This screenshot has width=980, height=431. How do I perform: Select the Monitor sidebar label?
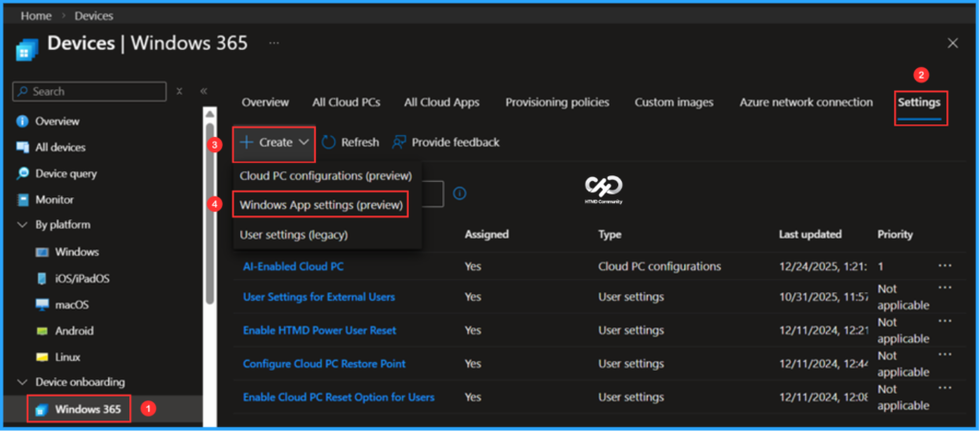pyautogui.click(x=55, y=200)
